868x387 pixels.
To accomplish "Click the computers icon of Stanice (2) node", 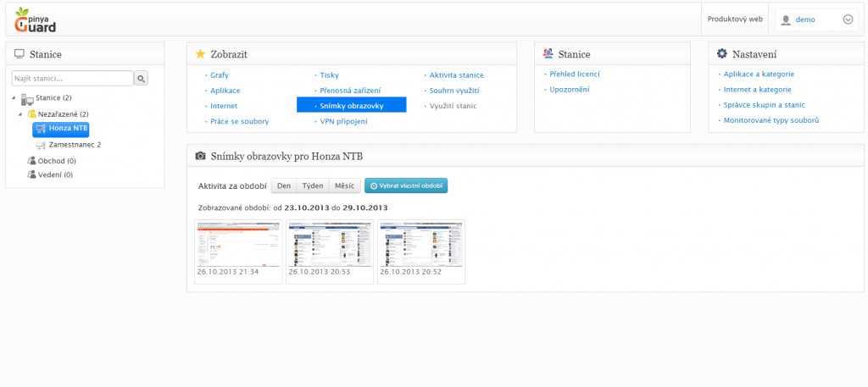I will (x=28, y=99).
